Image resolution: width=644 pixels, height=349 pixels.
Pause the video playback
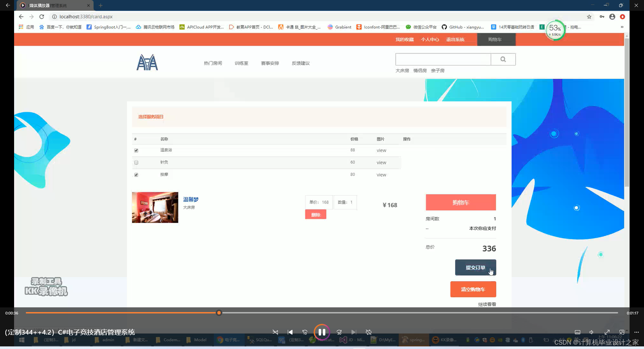(322, 332)
